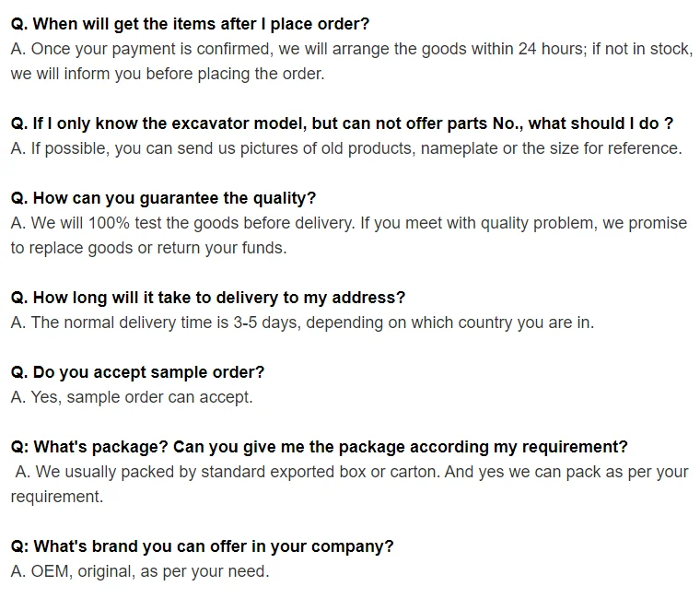
Task: Select 'How can you guarantee the quality?' question
Action: click(x=163, y=198)
